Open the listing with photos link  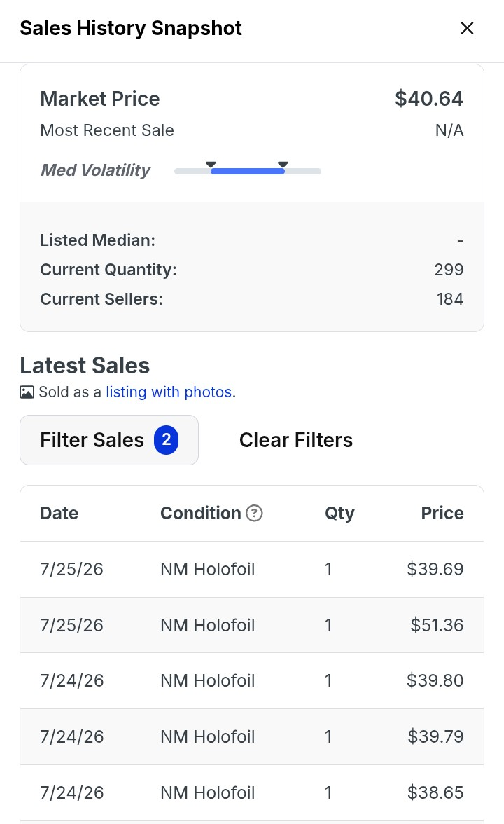pyautogui.click(x=171, y=392)
